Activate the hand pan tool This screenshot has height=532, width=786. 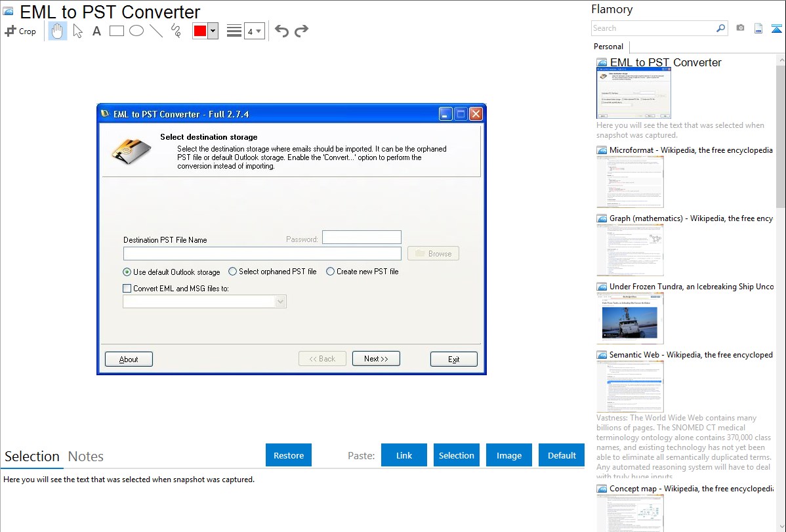(x=58, y=31)
